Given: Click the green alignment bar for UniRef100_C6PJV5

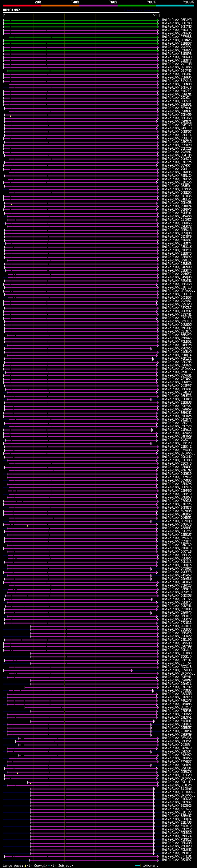Looking at the screenshot, I should 80,20.
